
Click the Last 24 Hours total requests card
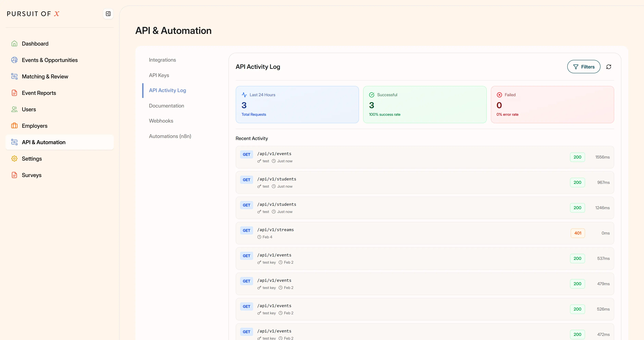pos(297,104)
